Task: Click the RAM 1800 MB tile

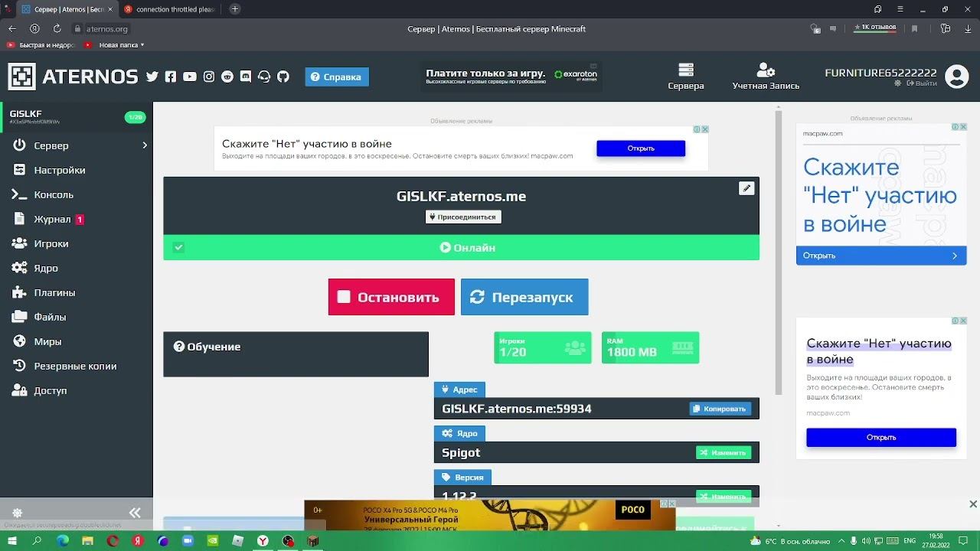Action: (x=650, y=347)
